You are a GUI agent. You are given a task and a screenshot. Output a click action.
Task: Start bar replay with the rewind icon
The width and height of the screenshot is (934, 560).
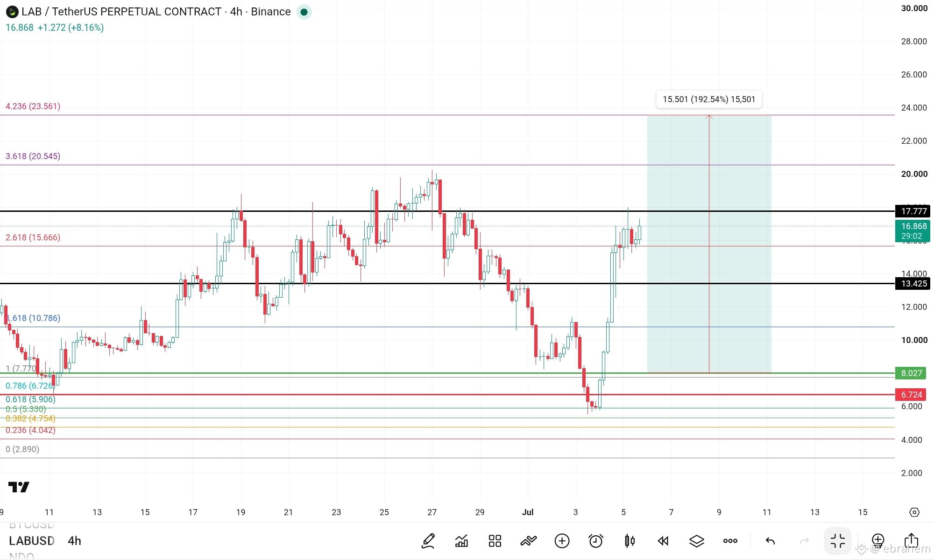(663, 541)
